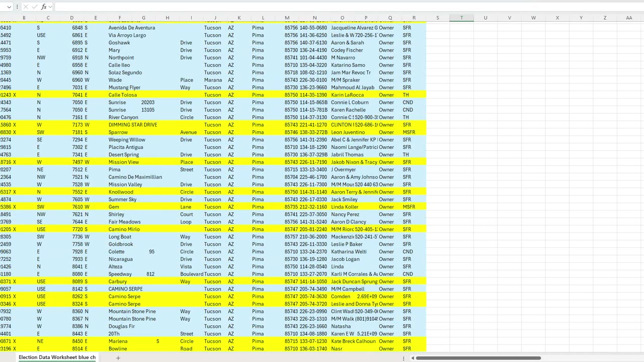Click the 'Goldbrook' cell
The height and width of the screenshot is (362, 644).
121,244
